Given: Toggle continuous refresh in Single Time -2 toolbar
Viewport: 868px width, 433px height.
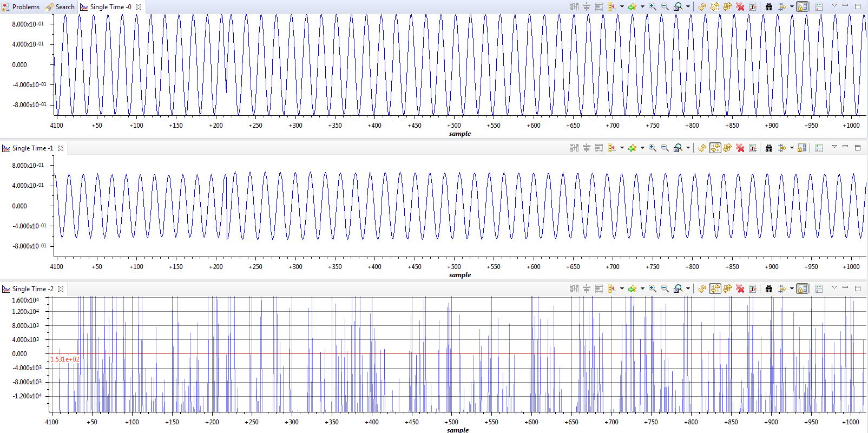Looking at the screenshot, I should tap(715, 288).
